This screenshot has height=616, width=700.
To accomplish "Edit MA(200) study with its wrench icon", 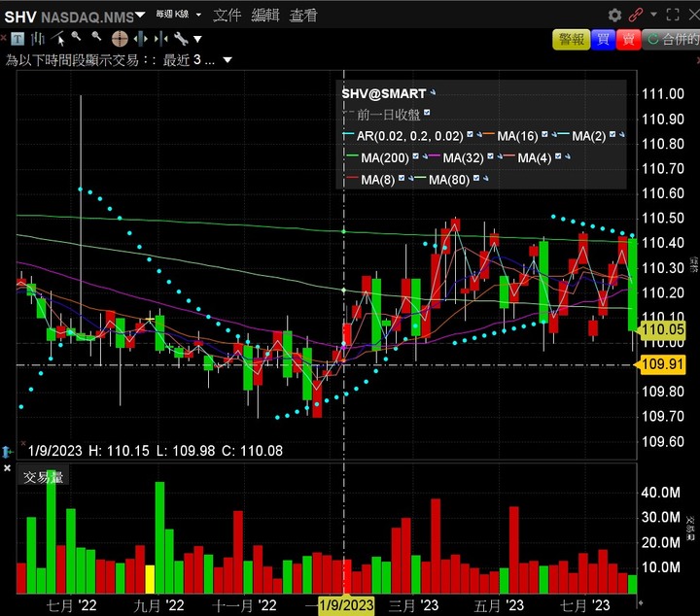I will pos(425,156).
